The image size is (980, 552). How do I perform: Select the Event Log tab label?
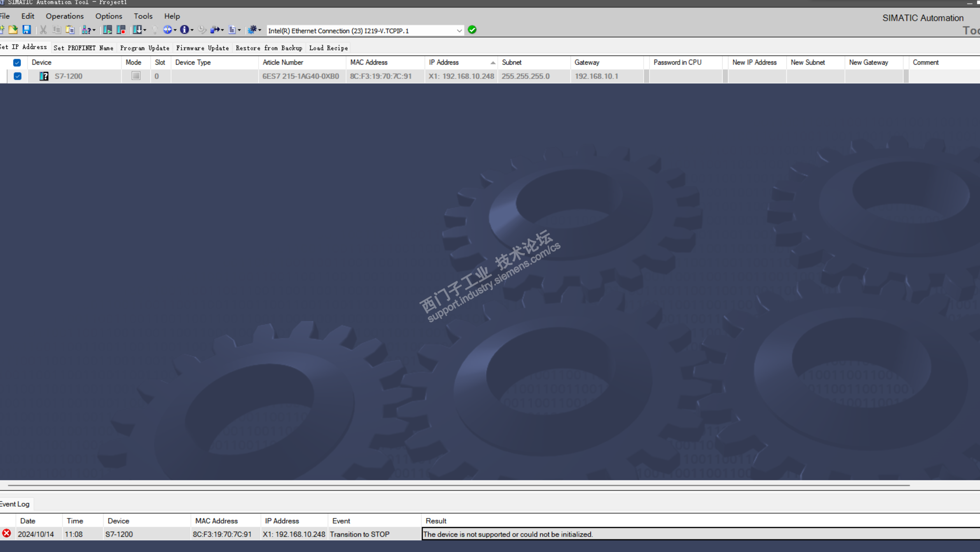tap(15, 504)
